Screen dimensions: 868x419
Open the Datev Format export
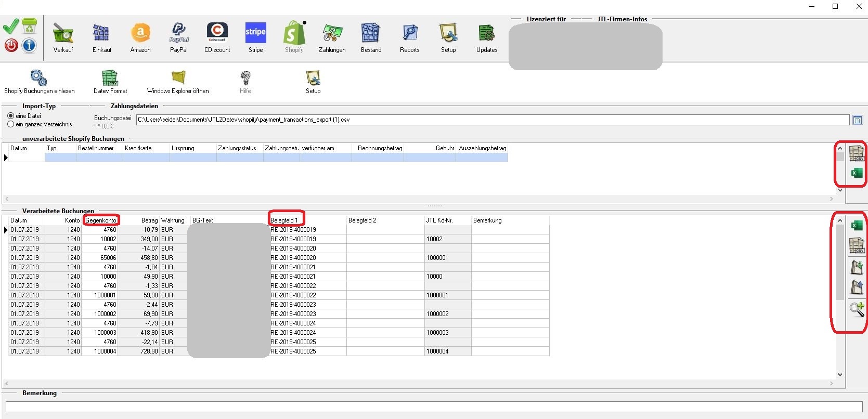click(x=110, y=82)
